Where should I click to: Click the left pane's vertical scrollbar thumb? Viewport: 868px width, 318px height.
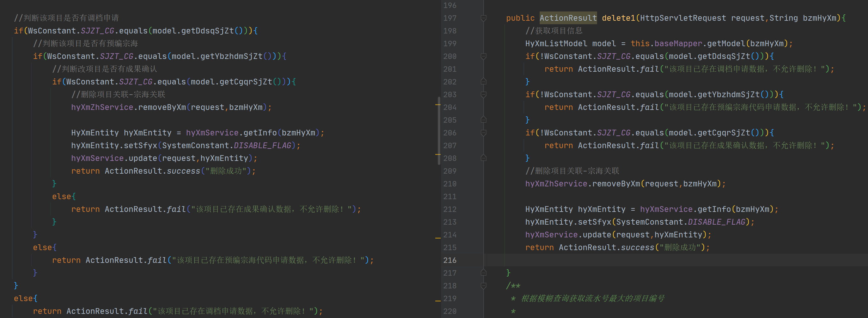point(439,131)
